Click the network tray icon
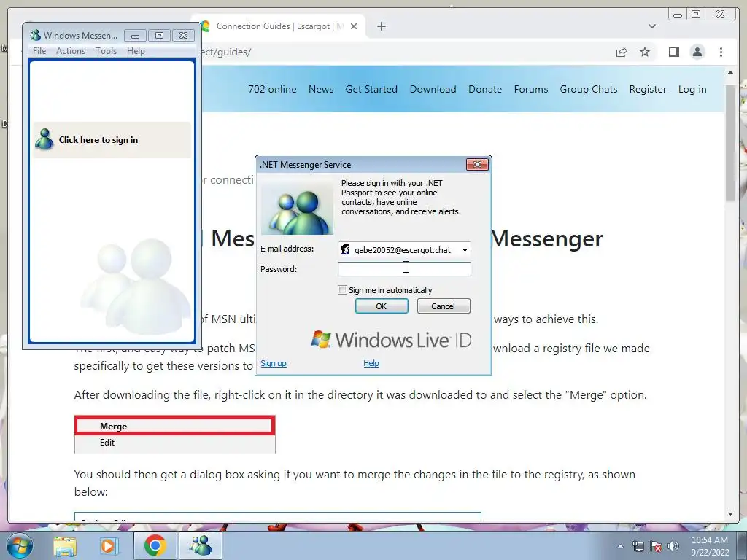The width and height of the screenshot is (747, 560). pos(638,546)
